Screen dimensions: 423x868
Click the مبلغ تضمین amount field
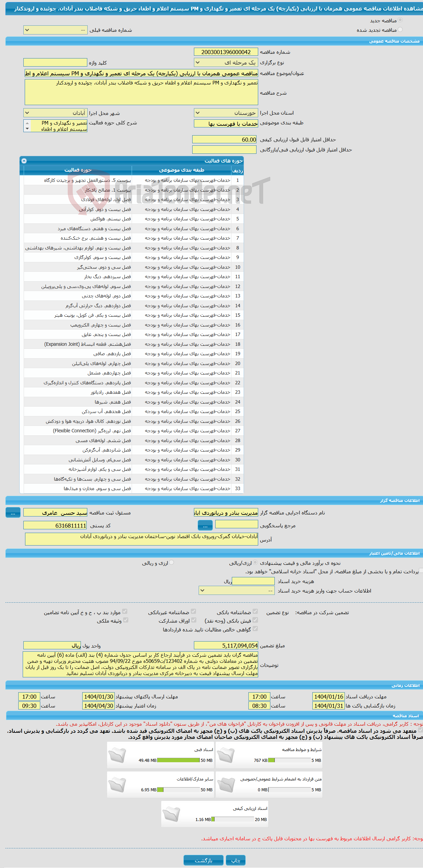(x=226, y=646)
